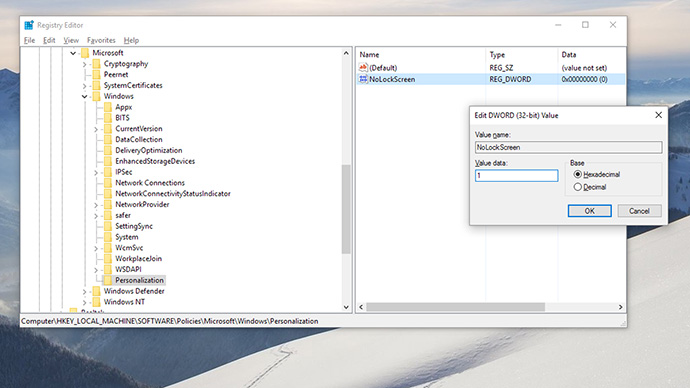Click the IPSec folder icon

coord(108,172)
